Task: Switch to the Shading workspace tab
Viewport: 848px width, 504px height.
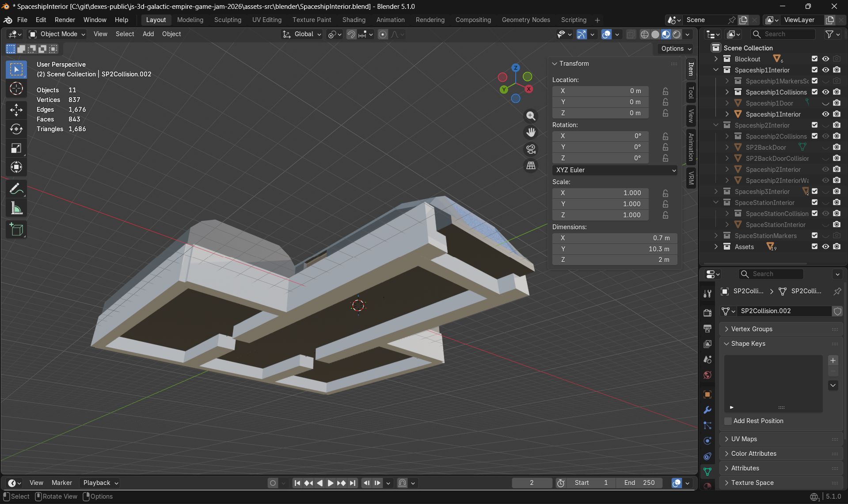Action: pyautogui.click(x=354, y=20)
